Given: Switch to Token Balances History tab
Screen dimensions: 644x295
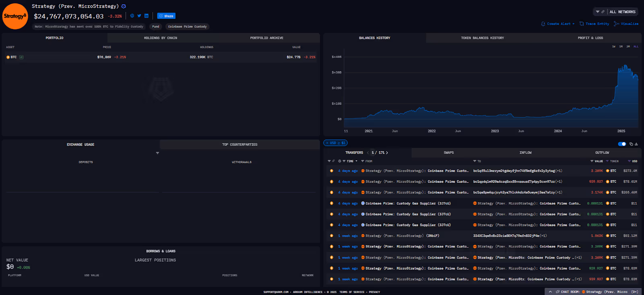Looking at the screenshot, I should click(x=482, y=38).
